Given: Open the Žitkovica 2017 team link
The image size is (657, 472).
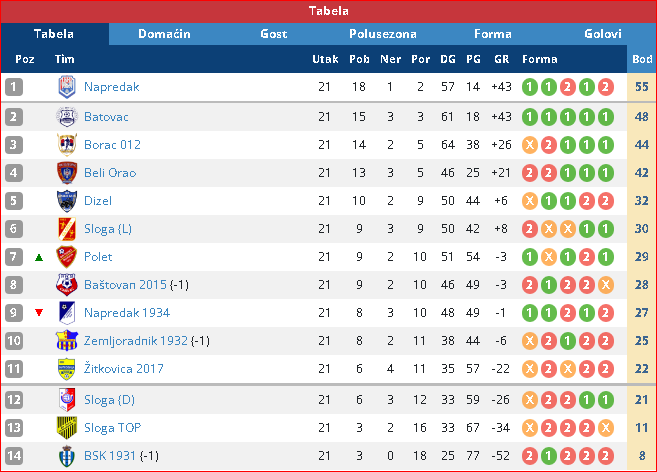Looking at the screenshot, I should [124, 369].
